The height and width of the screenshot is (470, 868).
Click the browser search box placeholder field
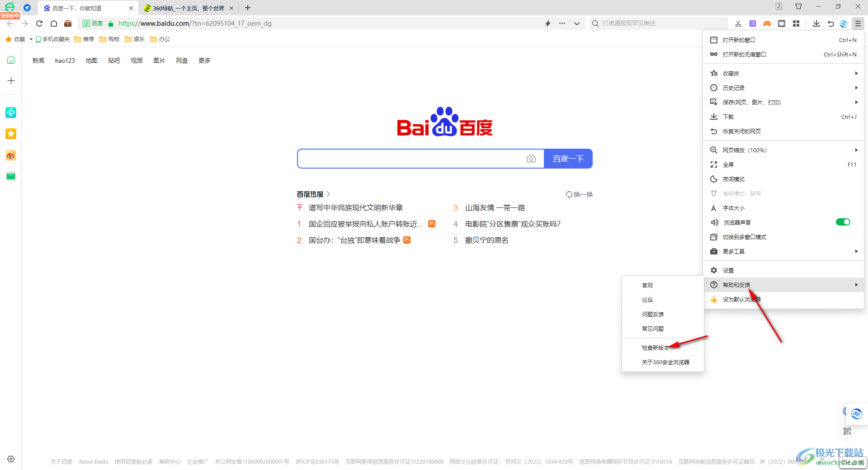click(x=659, y=23)
